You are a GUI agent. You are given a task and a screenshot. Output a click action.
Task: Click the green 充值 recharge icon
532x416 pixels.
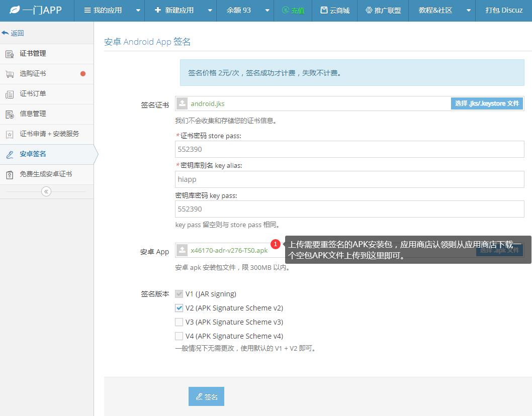coord(286,10)
